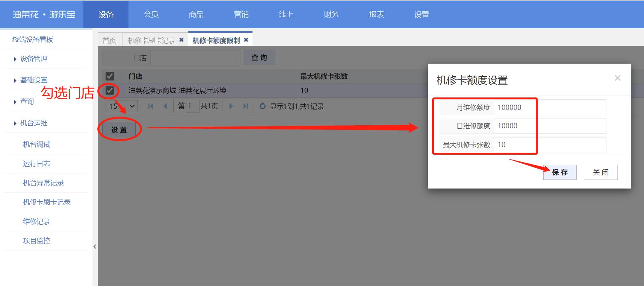This screenshot has width=644, height=286.
Task: Uncheck the 油菜花演示商城 store row checkbox
Action: 110,90
